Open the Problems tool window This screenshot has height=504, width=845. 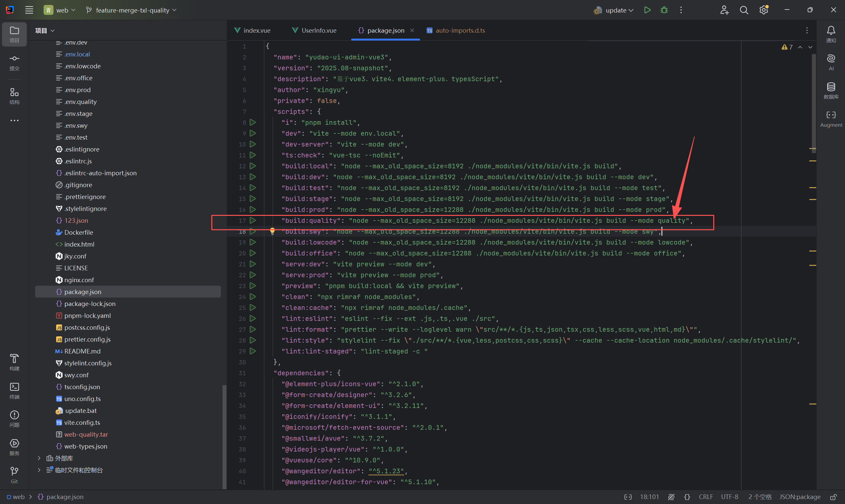coord(14,419)
